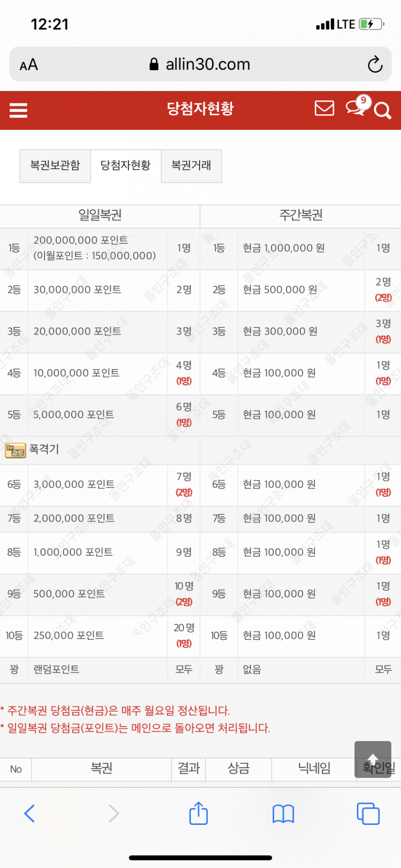
Task: Tap the 폭격기 level 25 badge icon
Action: pyautogui.click(x=15, y=450)
